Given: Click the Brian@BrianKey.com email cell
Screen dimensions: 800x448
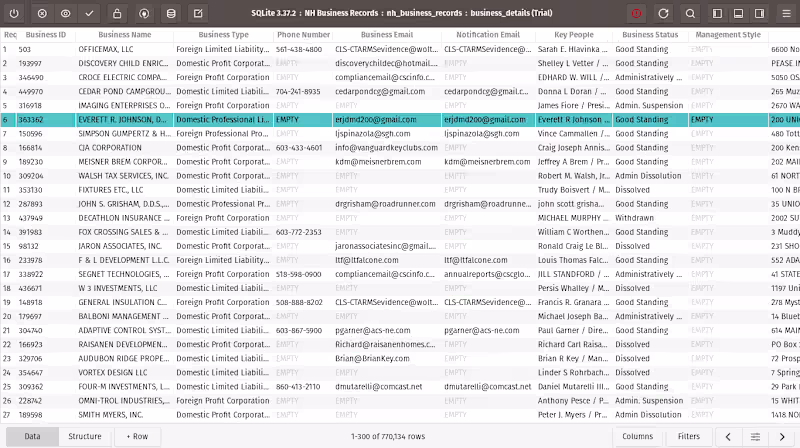Looking at the screenshot, I should tap(387, 359).
